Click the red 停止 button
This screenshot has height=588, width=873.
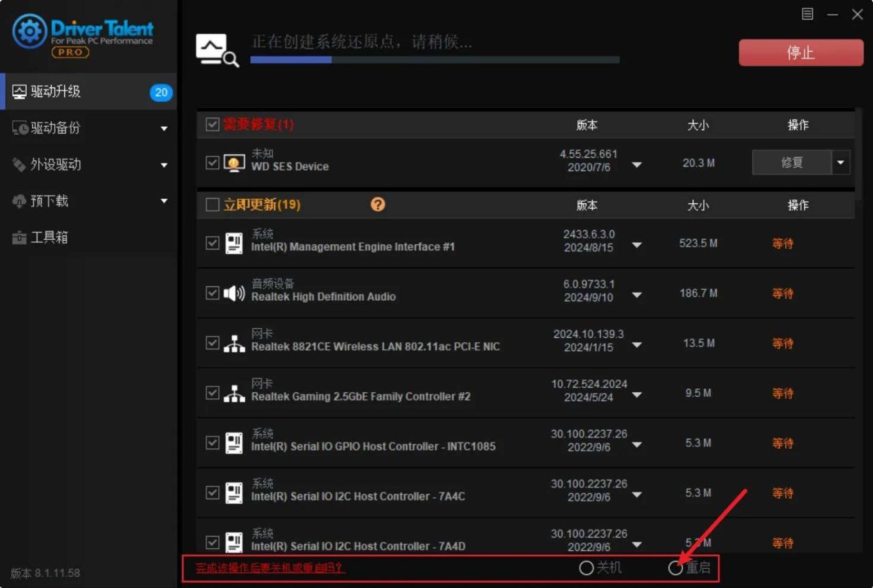[x=801, y=52]
